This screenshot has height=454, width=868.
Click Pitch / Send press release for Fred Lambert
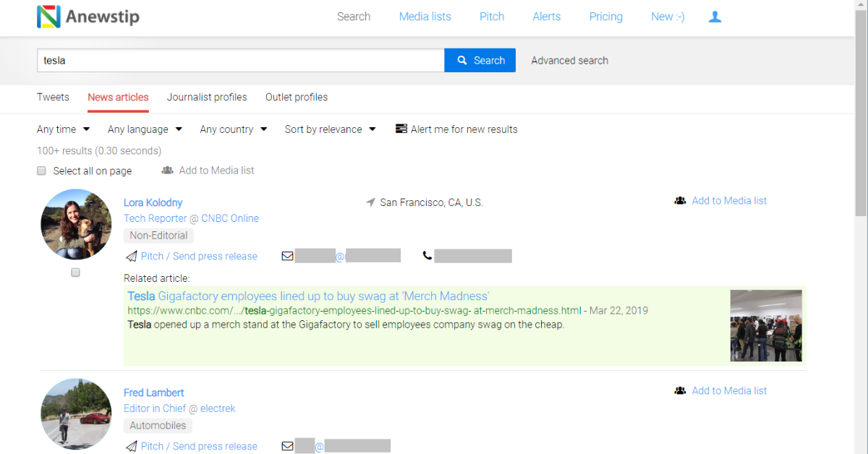pos(199,447)
